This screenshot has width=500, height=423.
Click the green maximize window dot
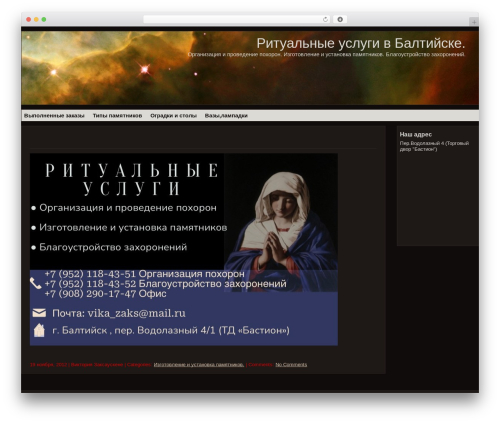point(44,20)
